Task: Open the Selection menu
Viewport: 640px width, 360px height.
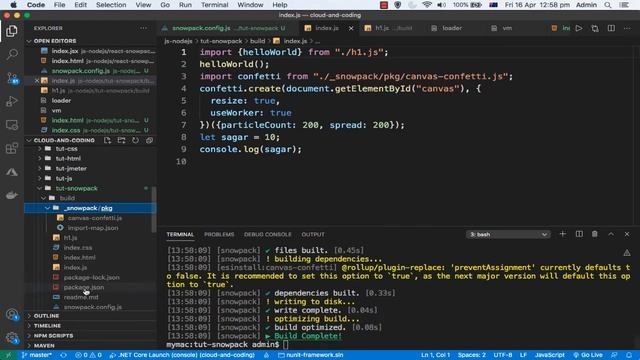Action: tap(111, 5)
